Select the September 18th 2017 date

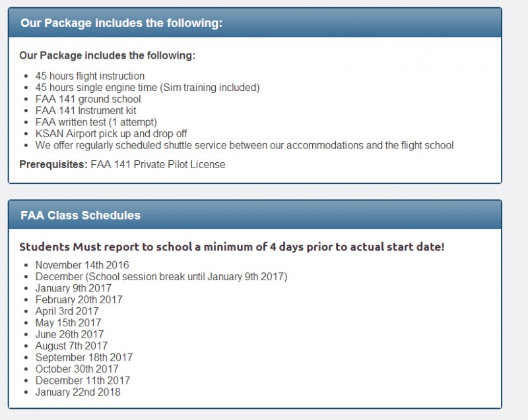(84, 357)
